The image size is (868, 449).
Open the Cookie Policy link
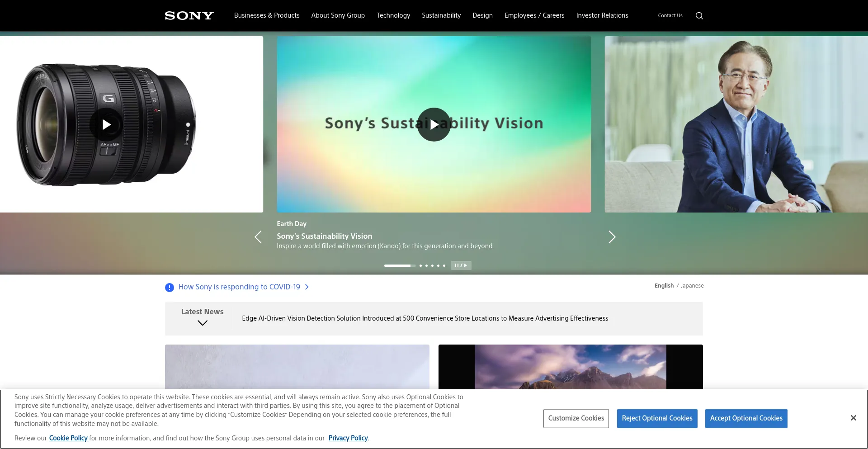(x=68, y=438)
